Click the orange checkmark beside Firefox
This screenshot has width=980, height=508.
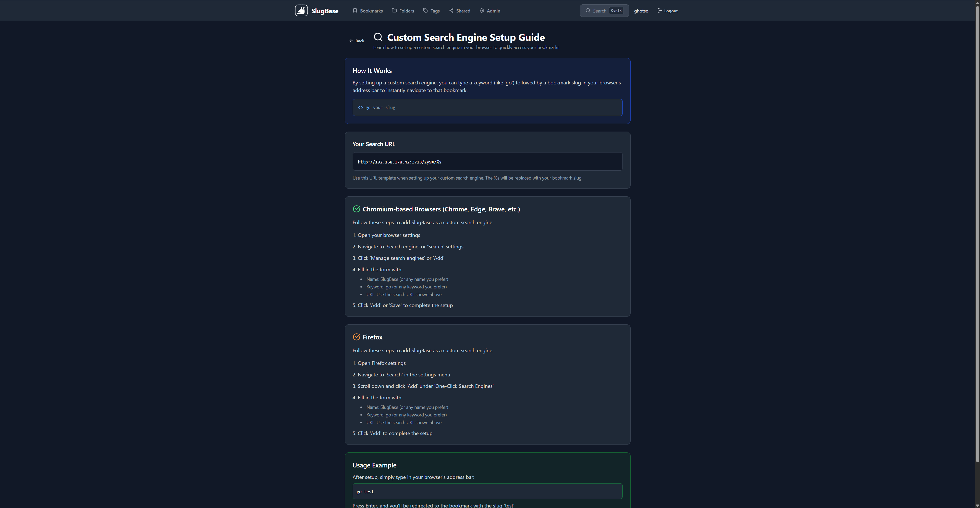tap(357, 337)
